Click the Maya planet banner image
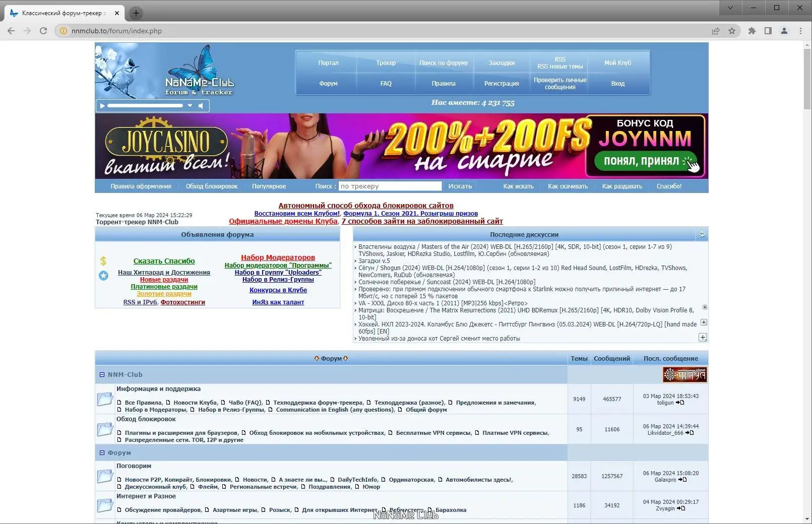Image resolution: width=812 pixels, height=524 pixels. click(x=684, y=374)
